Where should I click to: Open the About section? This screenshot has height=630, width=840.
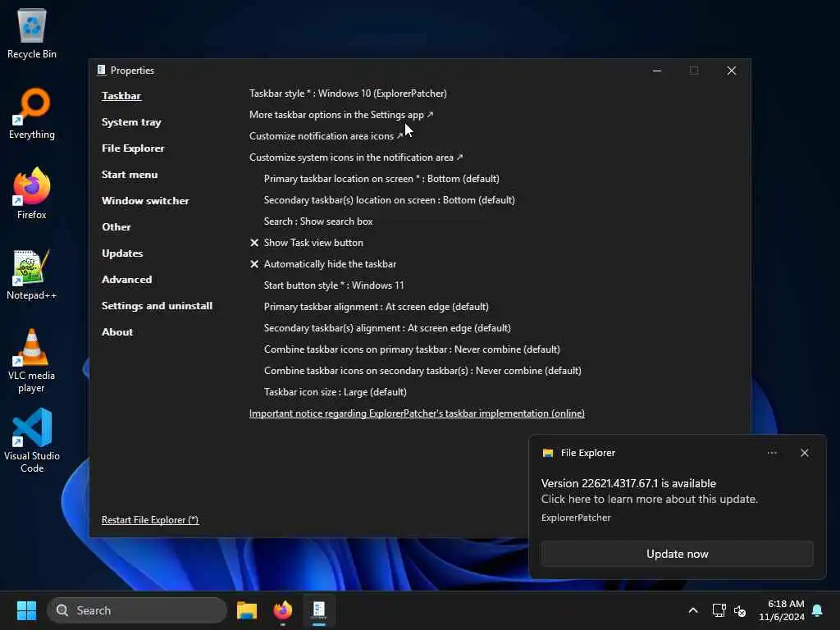pyautogui.click(x=117, y=332)
